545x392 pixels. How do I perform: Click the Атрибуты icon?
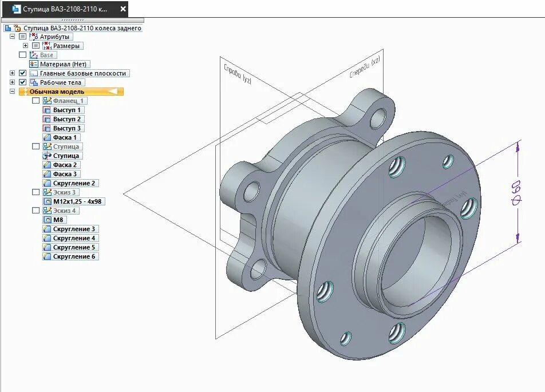(34, 37)
